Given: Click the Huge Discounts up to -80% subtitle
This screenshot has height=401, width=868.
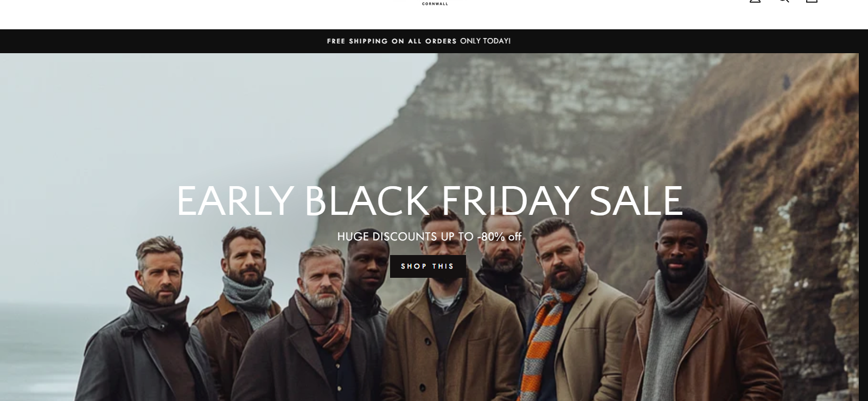Looking at the screenshot, I should click(429, 237).
